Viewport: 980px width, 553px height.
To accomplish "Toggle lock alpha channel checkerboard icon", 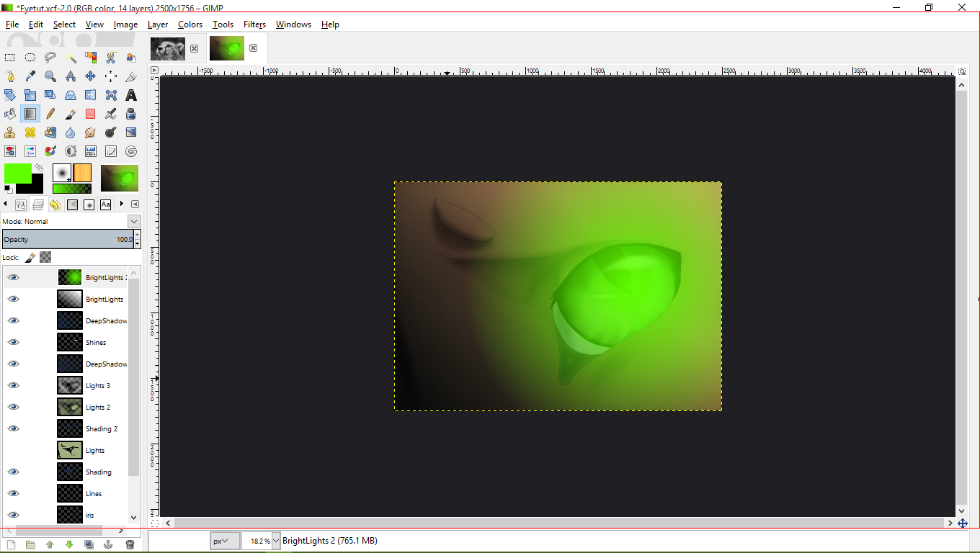I will (x=45, y=257).
